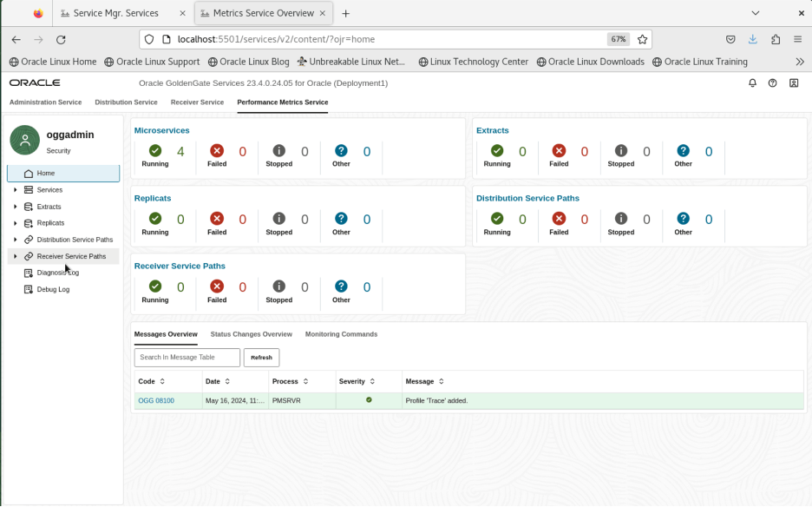Viewport: 812px width, 507px height.
Task: Click Receiver Service Paths Running check icon
Action: point(154,286)
